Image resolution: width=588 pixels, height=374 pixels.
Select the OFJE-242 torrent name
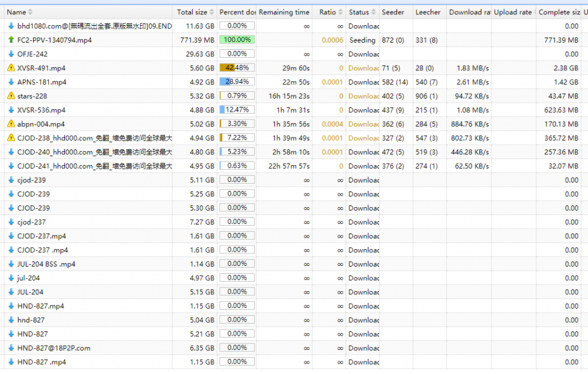click(x=32, y=54)
